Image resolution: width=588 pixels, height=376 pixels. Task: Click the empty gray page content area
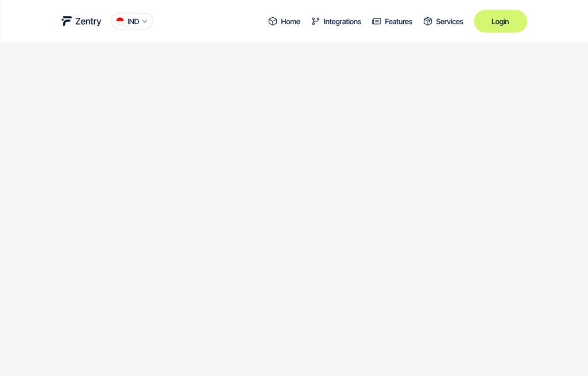pyautogui.click(x=294, y=209)
